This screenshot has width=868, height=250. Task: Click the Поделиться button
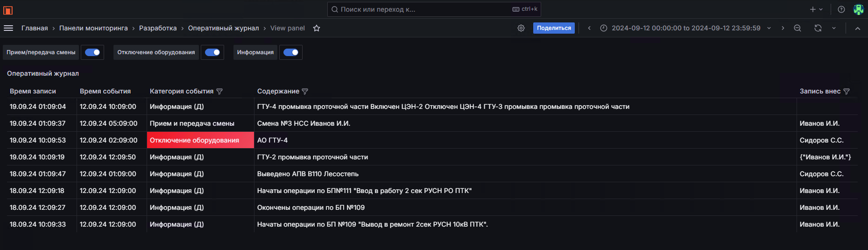(554, 28)
